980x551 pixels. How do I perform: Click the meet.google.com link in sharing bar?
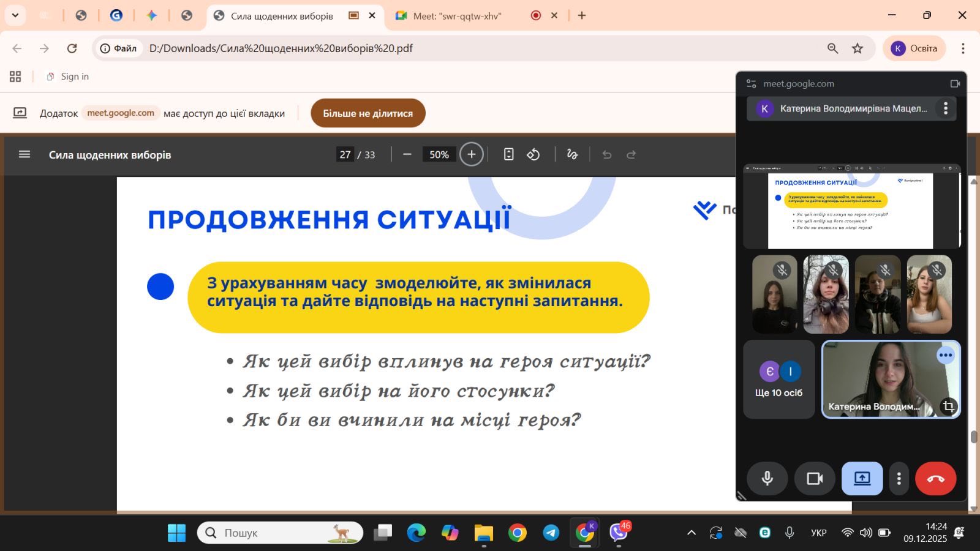(x=121, y=113)
